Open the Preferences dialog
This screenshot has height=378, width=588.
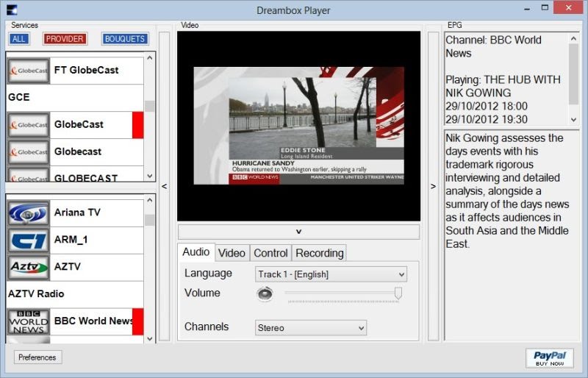(x=37, y=357)
